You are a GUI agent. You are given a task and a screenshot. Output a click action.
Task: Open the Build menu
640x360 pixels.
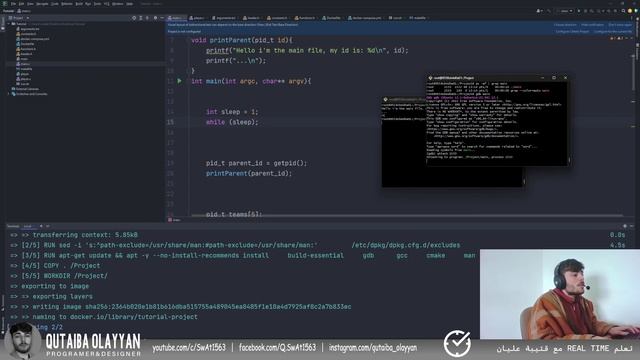(x=79, y=4)
